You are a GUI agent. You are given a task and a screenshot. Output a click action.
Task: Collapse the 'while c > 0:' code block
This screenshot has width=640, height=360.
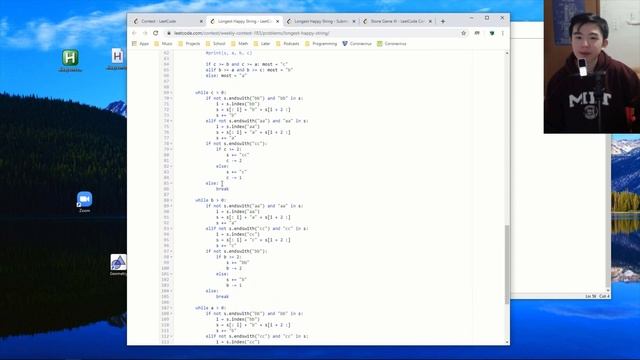(171, 93)
